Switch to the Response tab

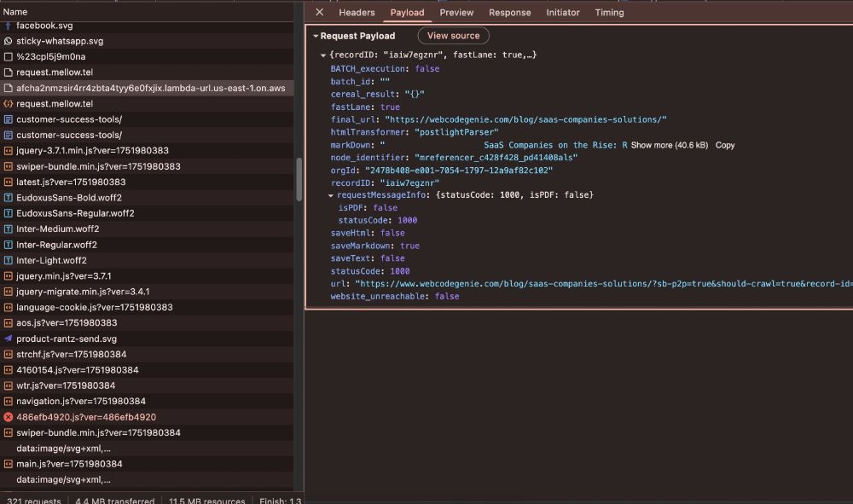(x=510, y=13)
